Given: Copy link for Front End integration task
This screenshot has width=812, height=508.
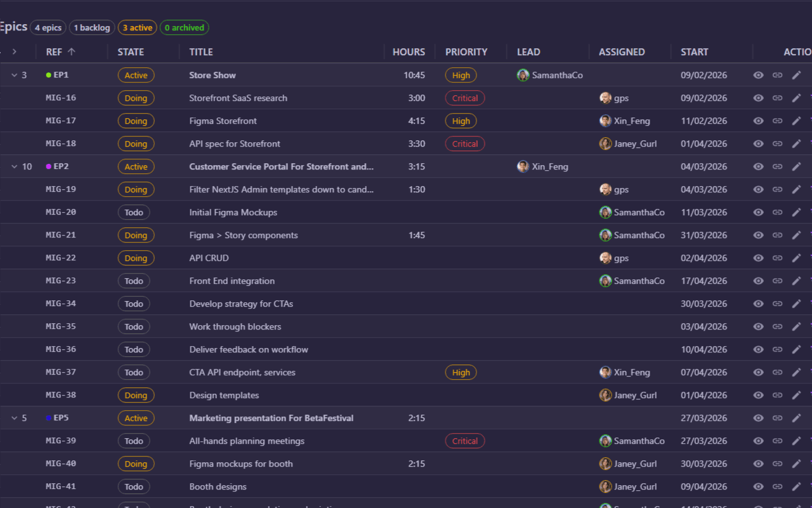Looking at the screenshot, I should tap(778, 281).
